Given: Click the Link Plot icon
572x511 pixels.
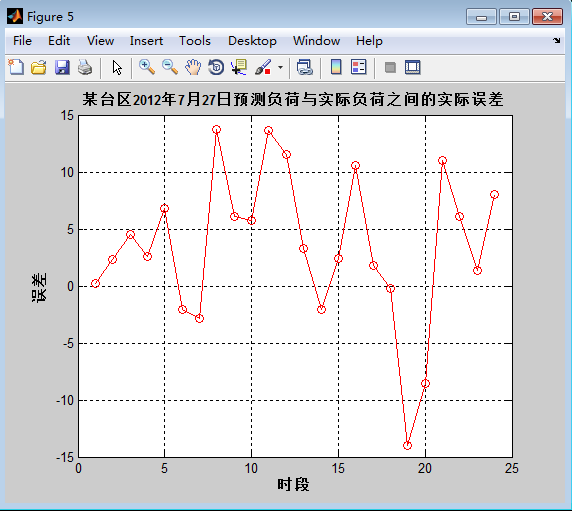Looking at the screenshot, I should pyautogui.click(x=305, y=67).
